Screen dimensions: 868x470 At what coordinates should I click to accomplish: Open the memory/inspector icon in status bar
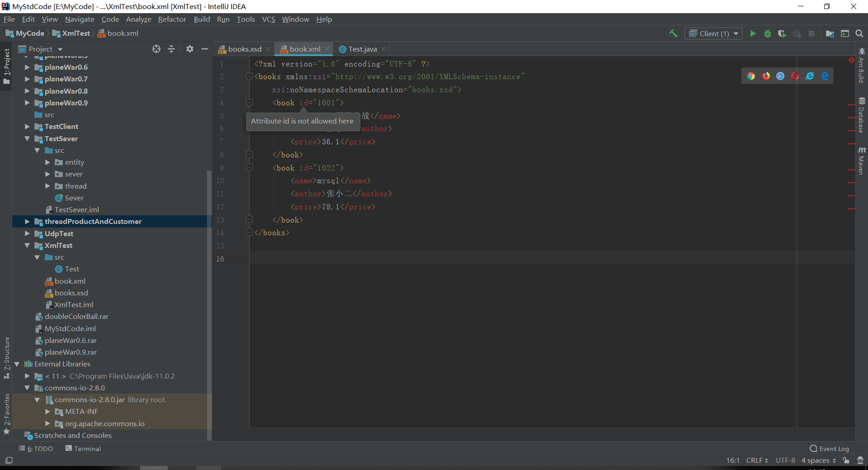pos(860,461)
